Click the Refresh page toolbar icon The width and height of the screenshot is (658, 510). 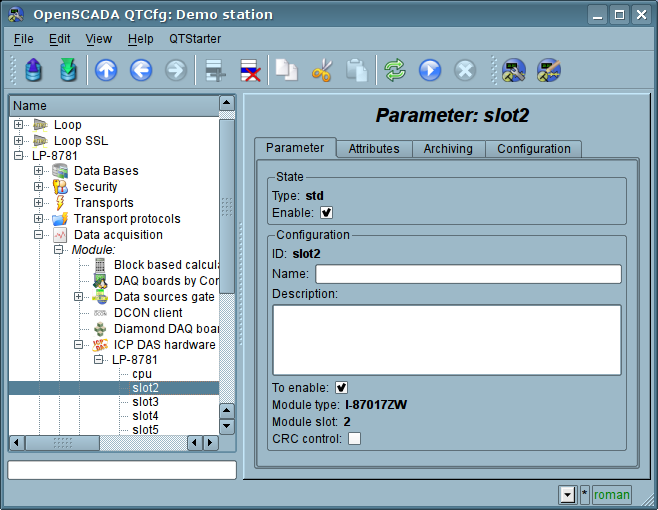[x=395, y=70]
